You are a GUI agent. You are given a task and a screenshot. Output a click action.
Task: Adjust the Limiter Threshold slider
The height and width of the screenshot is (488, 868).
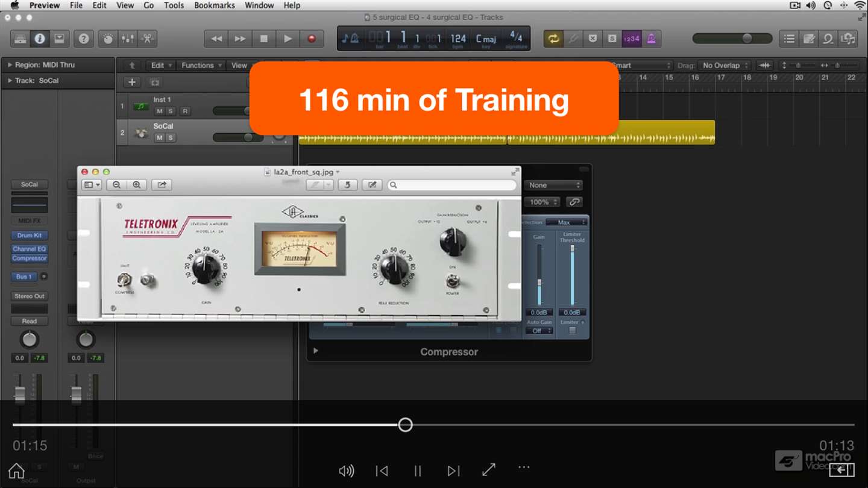pos(572,275)
